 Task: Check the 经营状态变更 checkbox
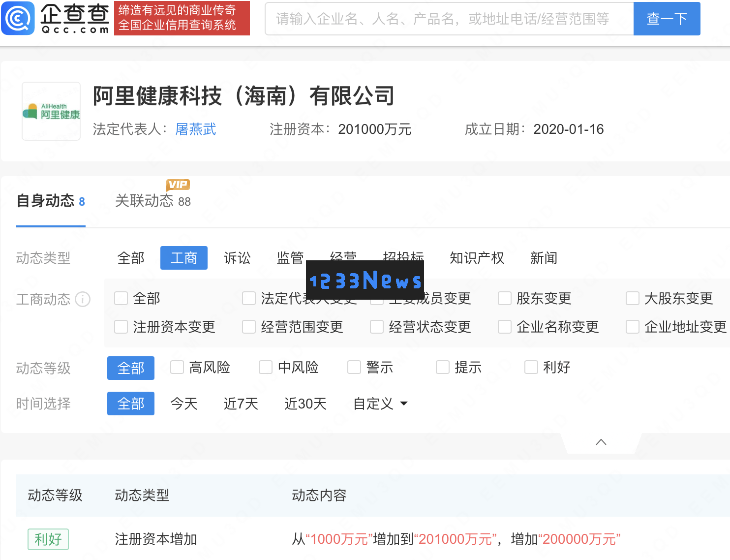(377, 327)
